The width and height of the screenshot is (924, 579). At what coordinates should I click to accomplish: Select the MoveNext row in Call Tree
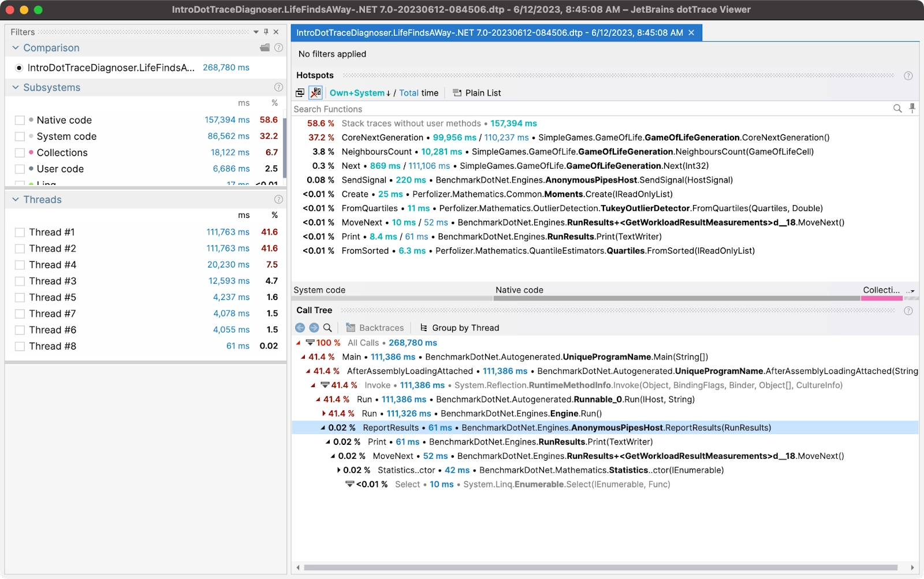tap(605, 456)
